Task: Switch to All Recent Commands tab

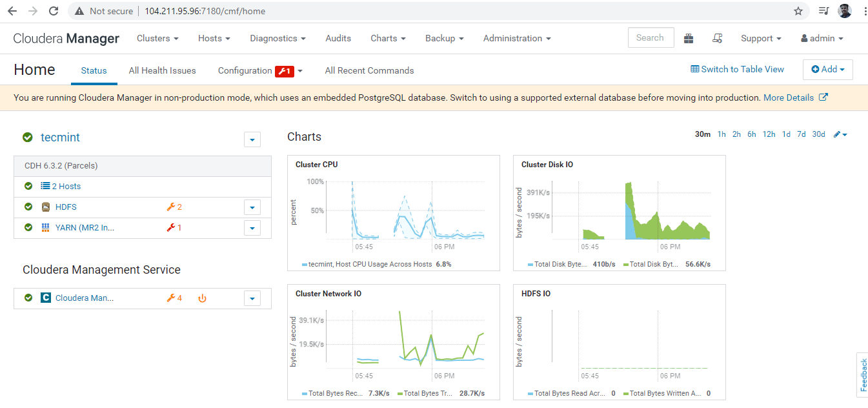Action: click(x=369, y=70)
